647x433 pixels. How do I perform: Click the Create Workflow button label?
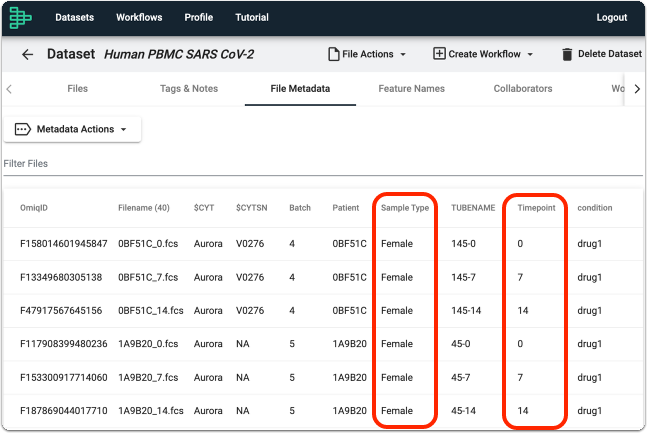484,54
